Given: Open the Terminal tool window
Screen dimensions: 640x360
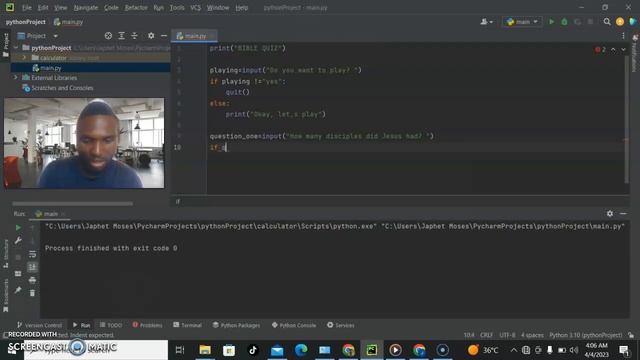Looking at the screenshot, I should tap(187, 325).
